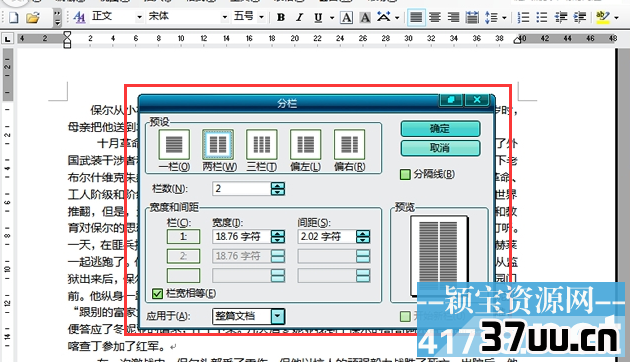Toggle italic text formatting
The height and width of the screenshot is (362, 630).
pos(299,17)
